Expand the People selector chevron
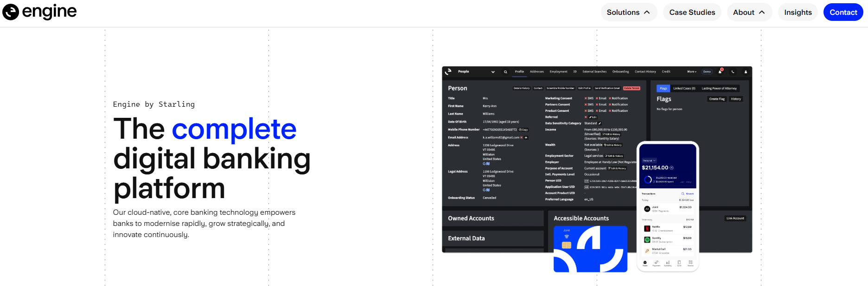Viewport: 868px width, 289px height. pyautogui.click(x=493, y=72)
